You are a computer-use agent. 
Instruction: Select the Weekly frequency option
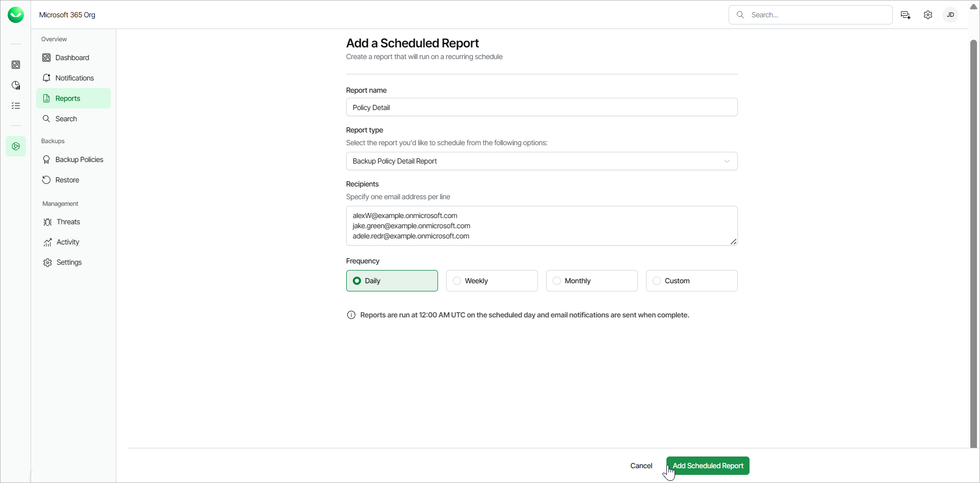492,281
